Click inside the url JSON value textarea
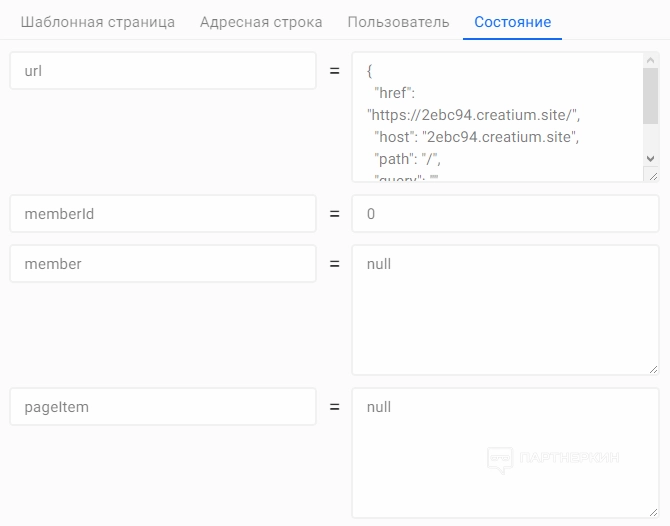The height and width of the screenshot is (526, 670). 495,117
